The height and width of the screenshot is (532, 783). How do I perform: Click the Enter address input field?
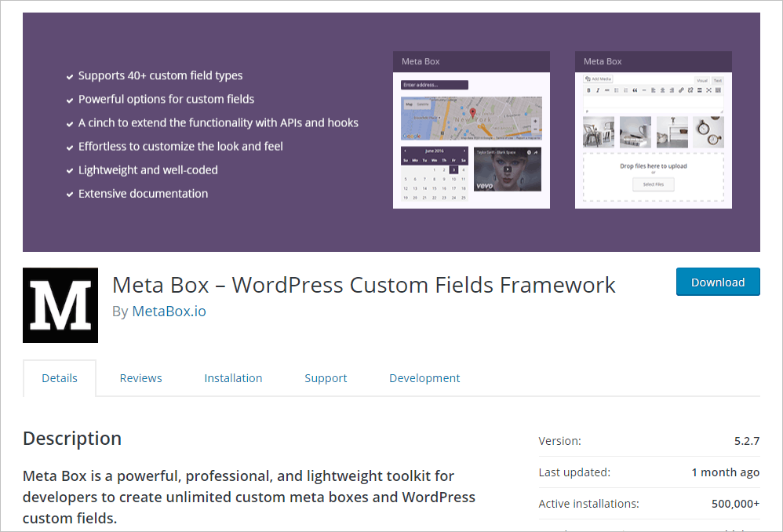(x=434, y=85)
